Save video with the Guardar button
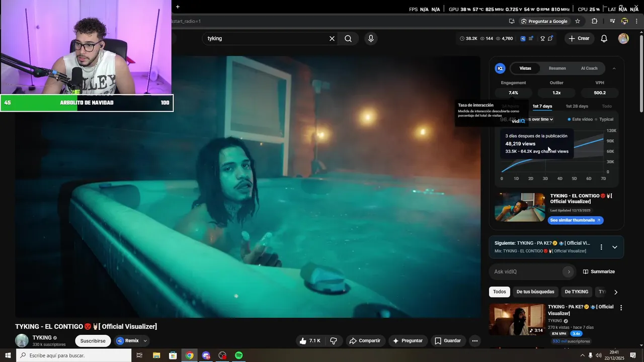Viewport: 644px width, 362px height. click(448, 341)
